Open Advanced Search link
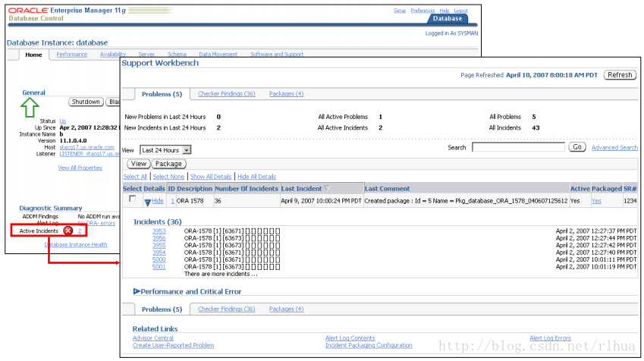Viewport: 644px width, 361px height. [x=614, y=147]
